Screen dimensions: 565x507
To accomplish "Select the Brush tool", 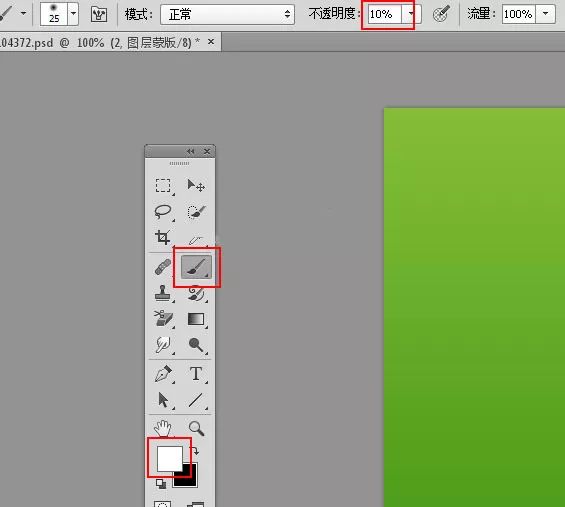I will 196,267.
